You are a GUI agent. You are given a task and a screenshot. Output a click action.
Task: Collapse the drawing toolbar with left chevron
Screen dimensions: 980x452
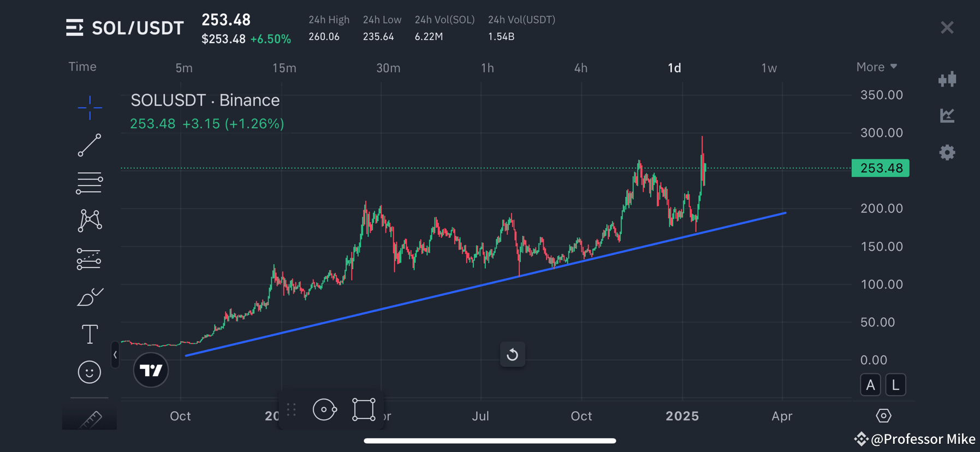[x=115, y=355]
